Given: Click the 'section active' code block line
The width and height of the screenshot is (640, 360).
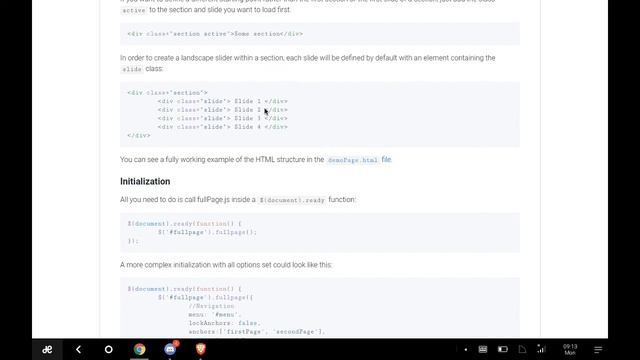Looking at the screenshot, I should point(215,34).
